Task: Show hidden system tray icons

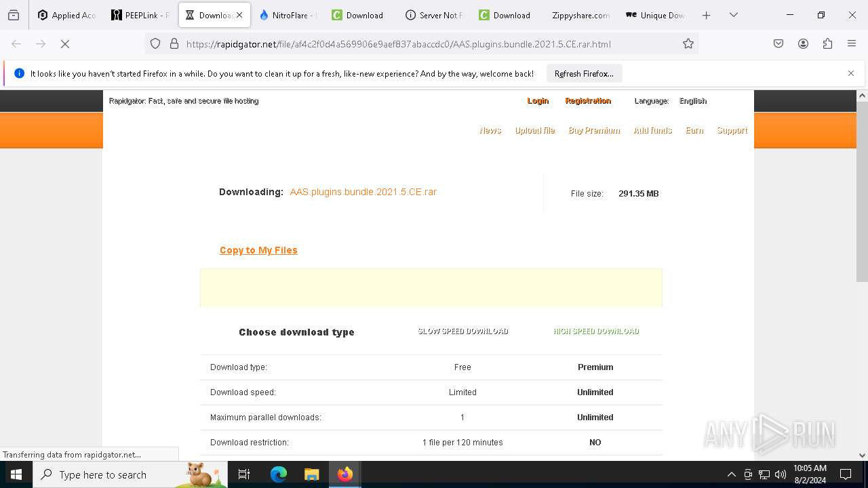Action: tap(731, 474)
